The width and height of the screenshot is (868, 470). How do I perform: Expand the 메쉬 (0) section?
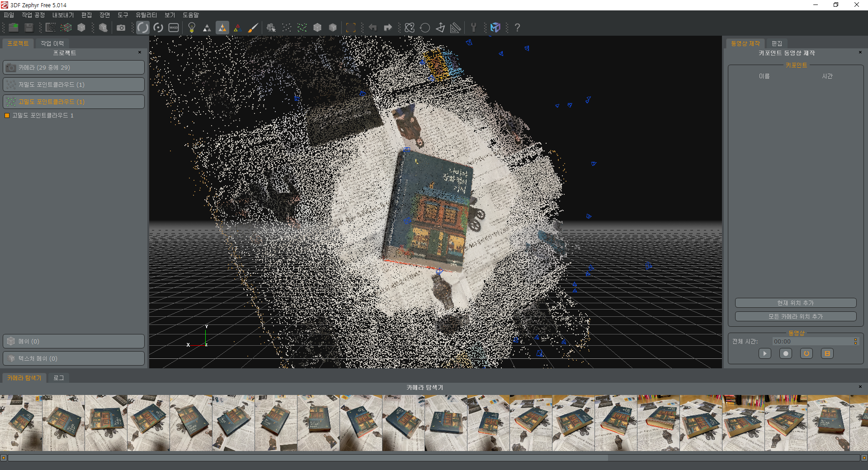coord(74,341)
